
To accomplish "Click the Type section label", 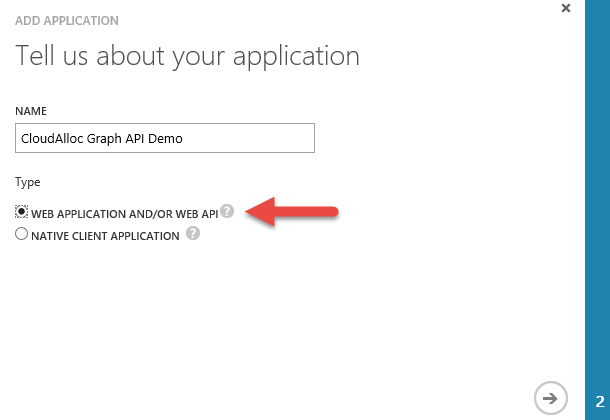I will 28,181.
